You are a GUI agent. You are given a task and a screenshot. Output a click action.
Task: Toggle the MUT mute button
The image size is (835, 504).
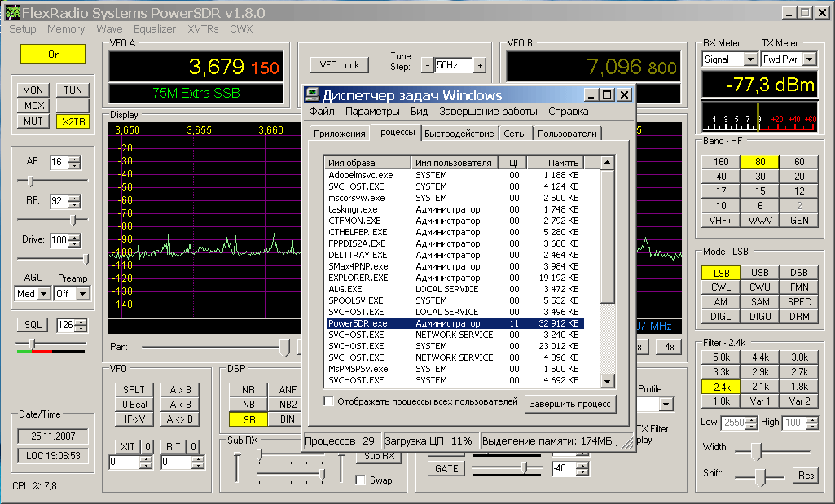pos(33,121)
